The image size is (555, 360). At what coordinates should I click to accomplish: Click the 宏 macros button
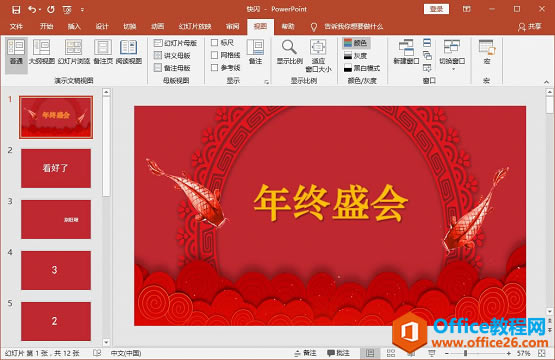pos(487,52)
